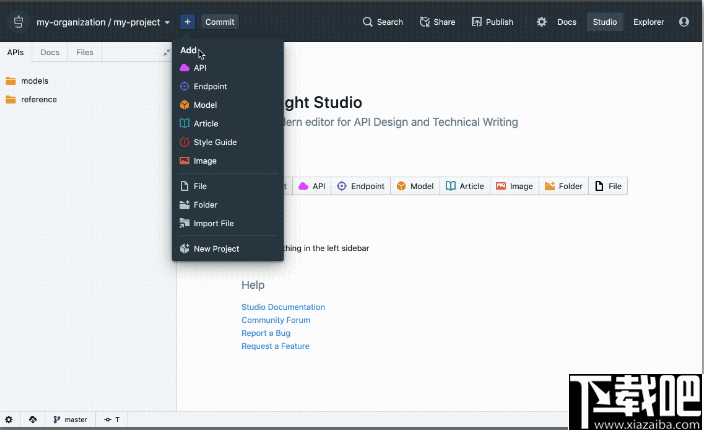Choose Style Guide in the Add menu
Viewport: 704px width, 430px height.
coord(228,142)
